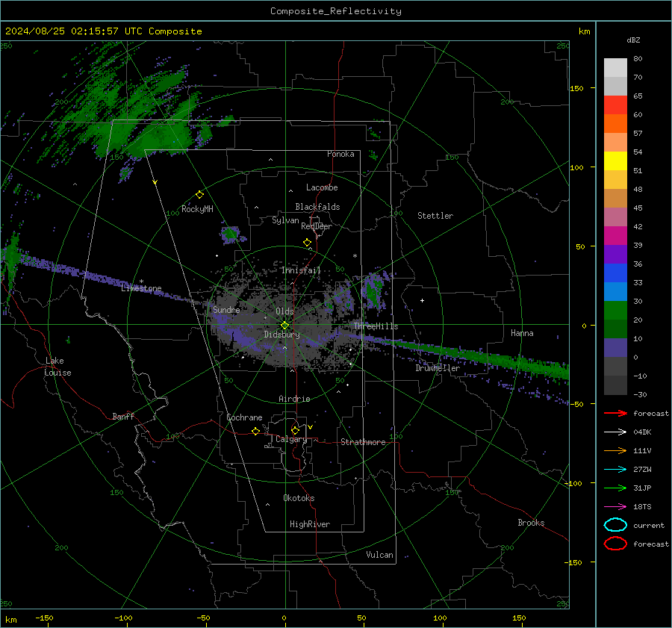Click the Strathmore city label
This screenshot has width=672, height=628.
(x=363, y=442)
